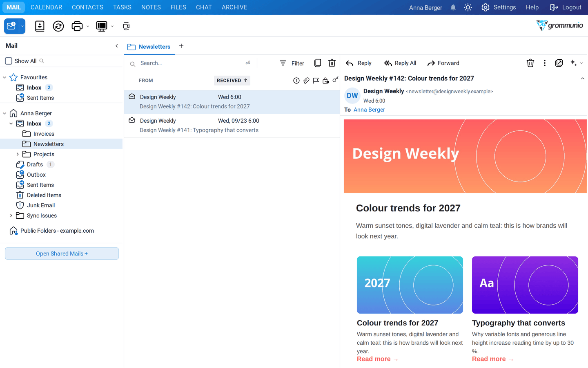The image size is (588, 368).
Task: Click the monitor view layout icon
Action: (x=101, y=26)
